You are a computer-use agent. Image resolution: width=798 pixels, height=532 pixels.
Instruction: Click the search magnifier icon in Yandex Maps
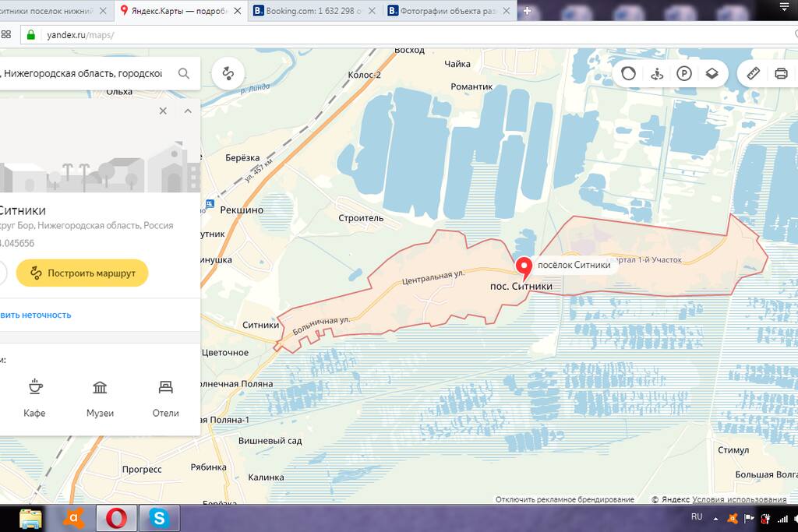(184, 74)
